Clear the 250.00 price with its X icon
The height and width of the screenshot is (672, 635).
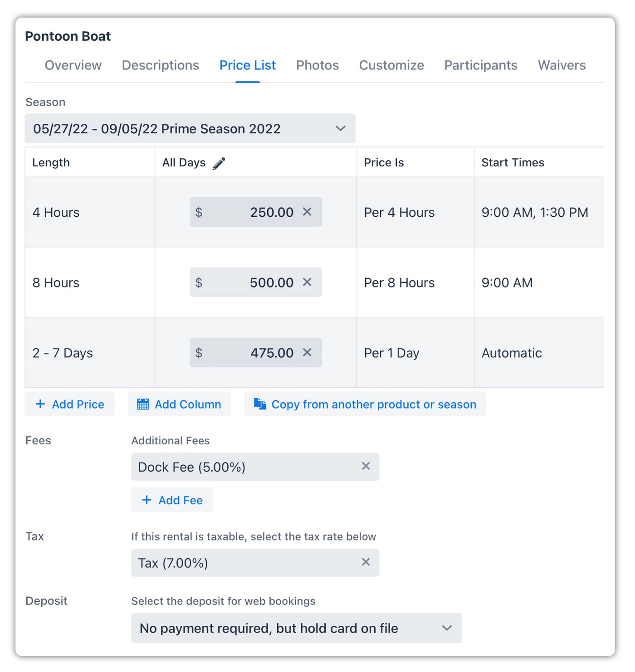click(307, 212)
